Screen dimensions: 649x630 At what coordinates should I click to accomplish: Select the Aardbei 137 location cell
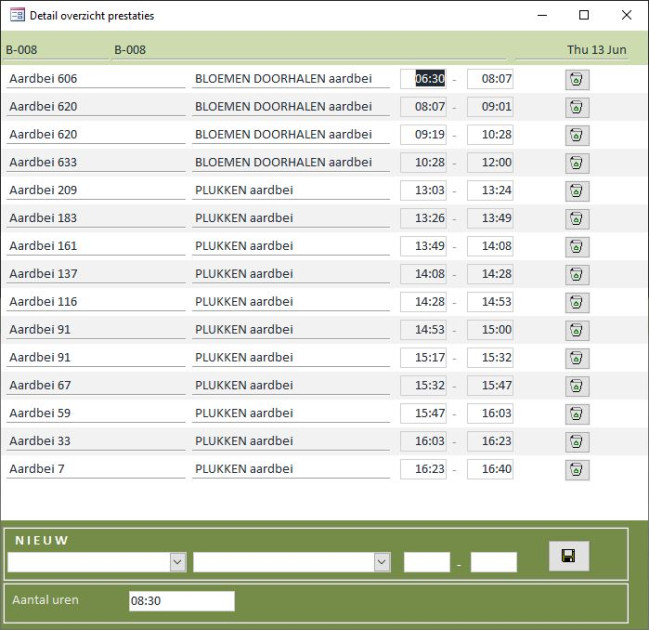pyautogui.click(x=96, y=274)
